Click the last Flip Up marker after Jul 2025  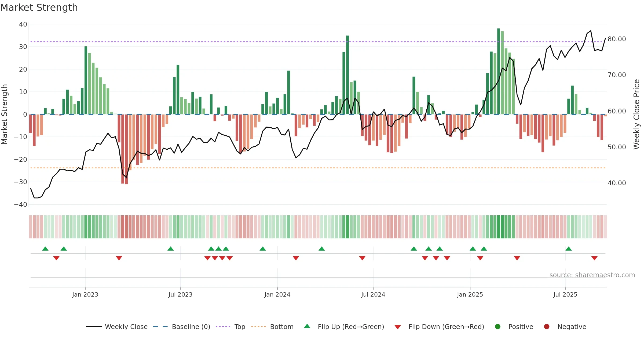tap(569, 249)
